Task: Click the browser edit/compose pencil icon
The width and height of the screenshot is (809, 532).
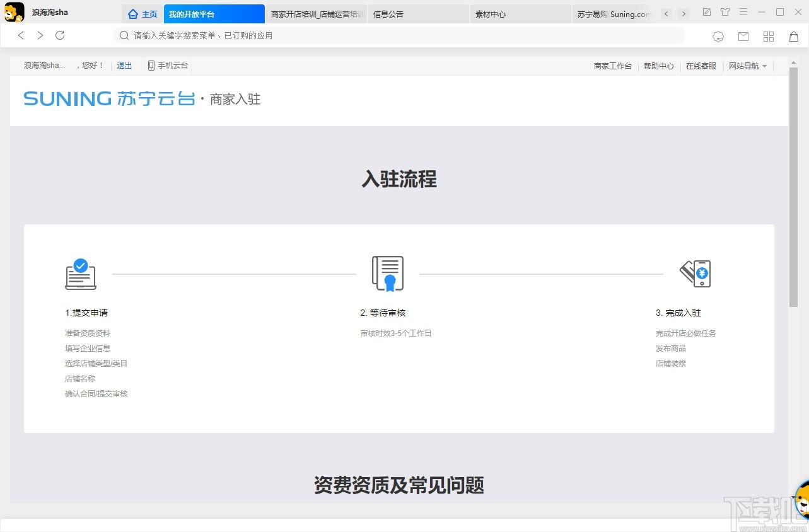Action: (706, 12)
